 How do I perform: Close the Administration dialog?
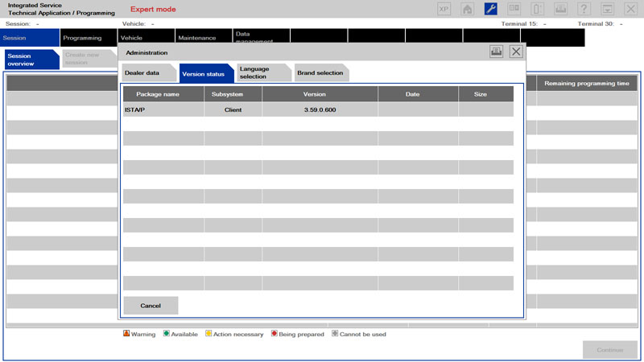tap(516, 51)
